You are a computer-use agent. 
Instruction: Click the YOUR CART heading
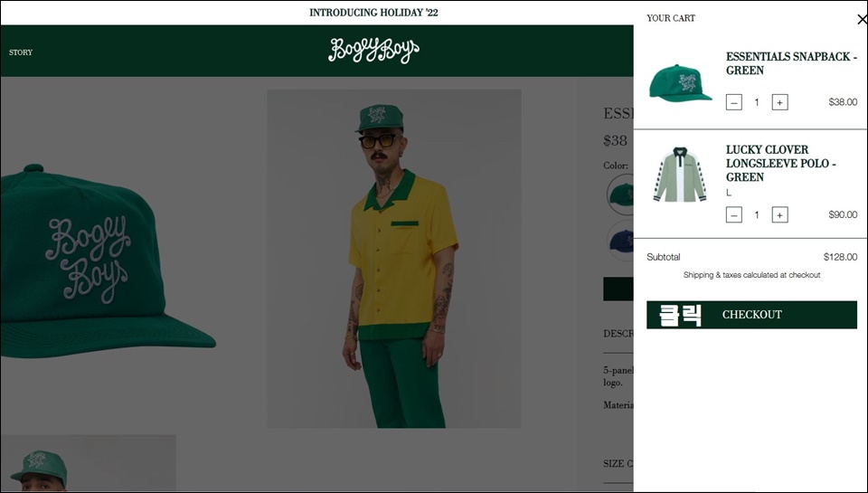click(x=671, y=18)
